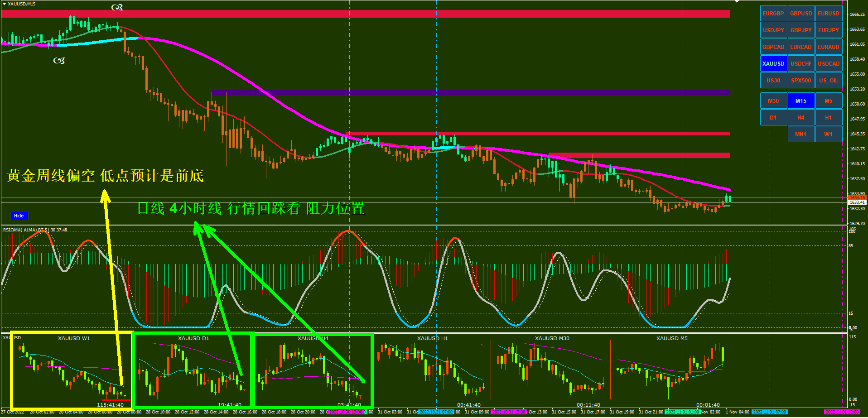Click the 1642.75 price scale label
Screen dimensions: 868x418
pyautogui.click(x=857, y=149)
